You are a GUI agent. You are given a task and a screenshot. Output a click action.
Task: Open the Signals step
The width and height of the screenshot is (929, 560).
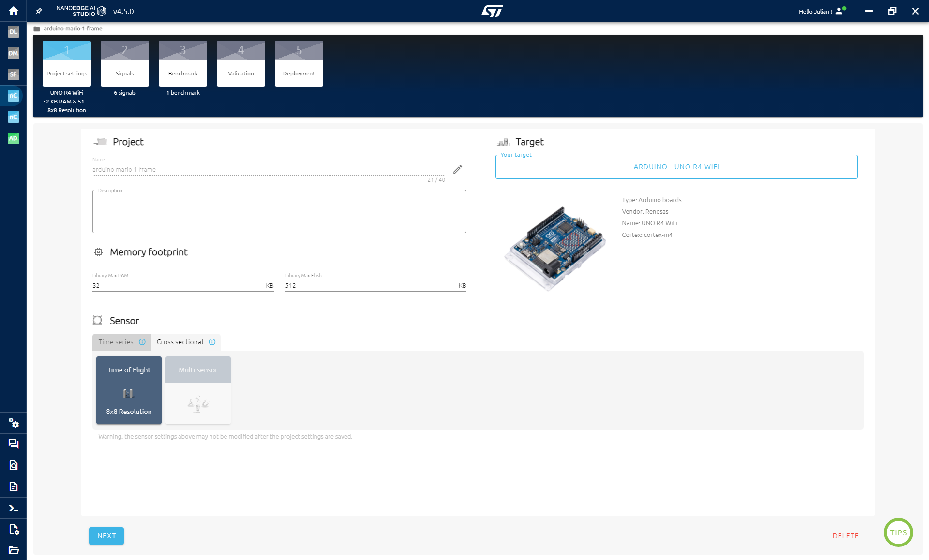pos(125,64)
